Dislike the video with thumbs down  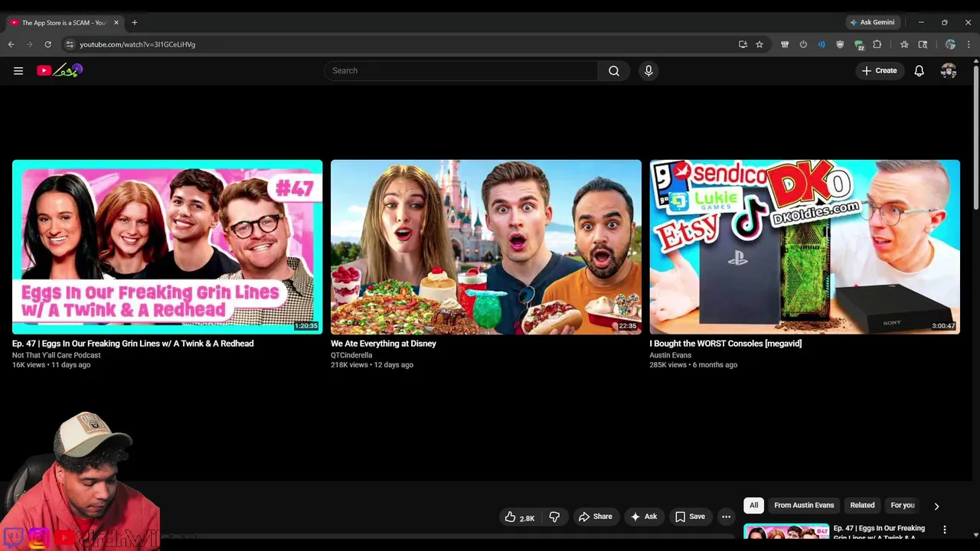point(554,517)
